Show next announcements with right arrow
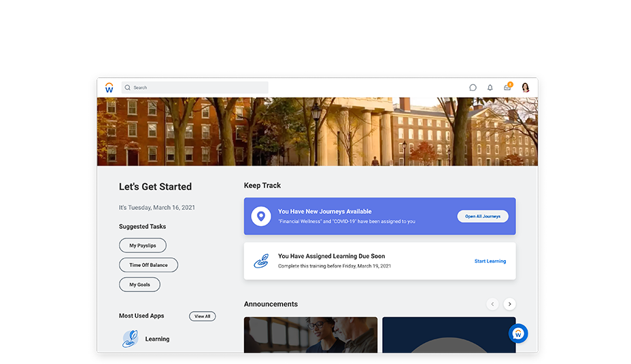 click(509, 304)
